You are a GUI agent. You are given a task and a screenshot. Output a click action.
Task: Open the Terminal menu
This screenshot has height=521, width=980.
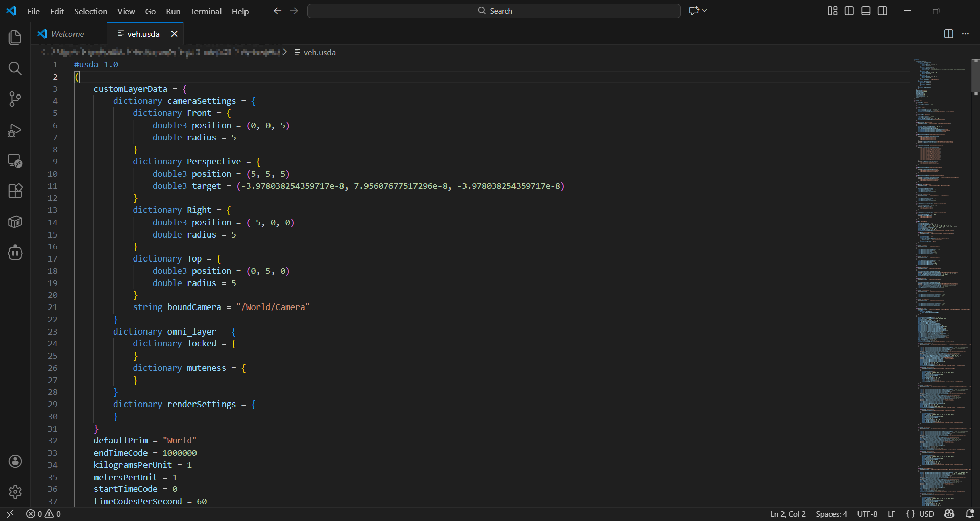click(206, 11)
